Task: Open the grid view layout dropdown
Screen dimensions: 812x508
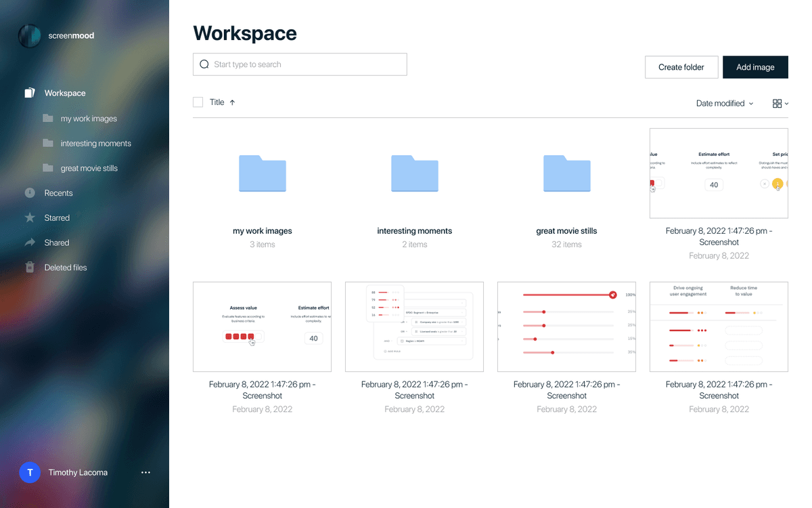Action: 780,104
